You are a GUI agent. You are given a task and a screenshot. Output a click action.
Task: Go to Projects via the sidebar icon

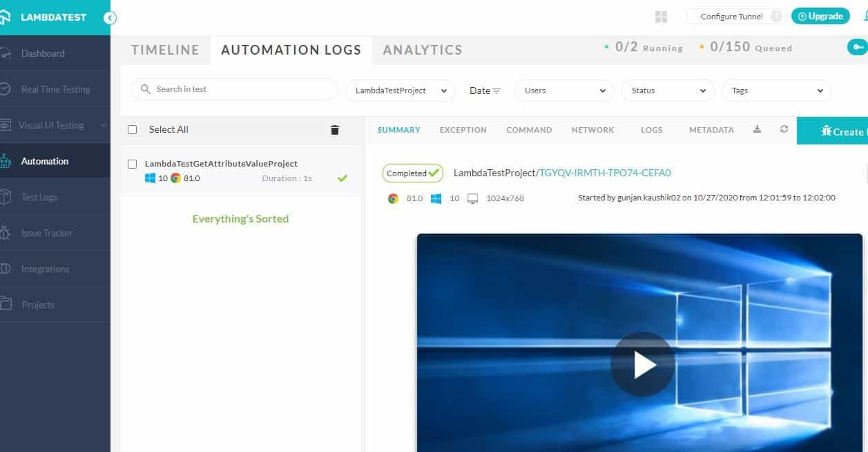[38, 304]
